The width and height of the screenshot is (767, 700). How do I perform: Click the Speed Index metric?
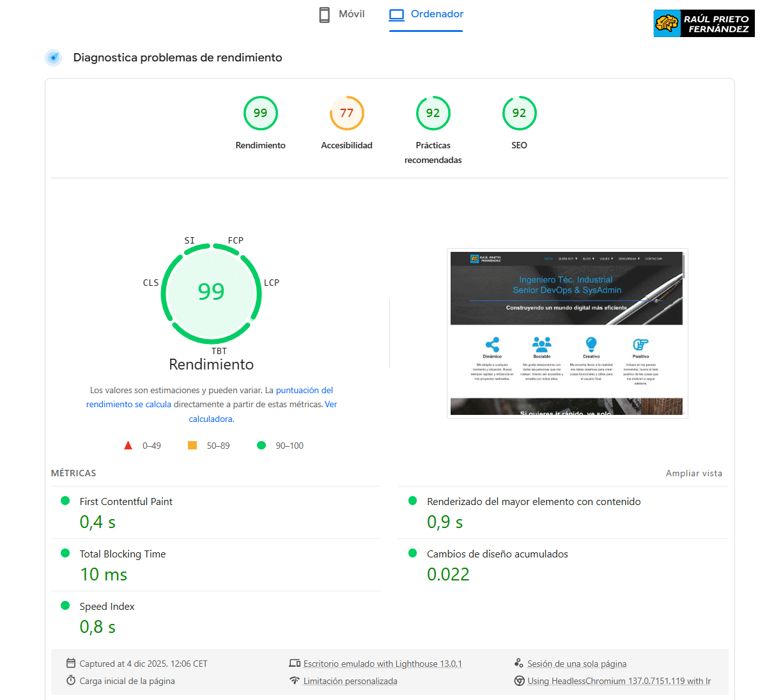107,607
